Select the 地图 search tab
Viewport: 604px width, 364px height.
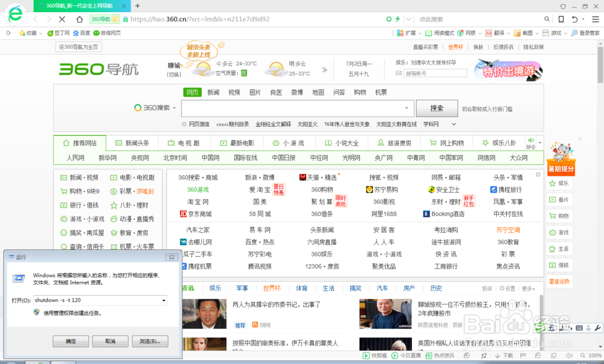pos(318,92)
